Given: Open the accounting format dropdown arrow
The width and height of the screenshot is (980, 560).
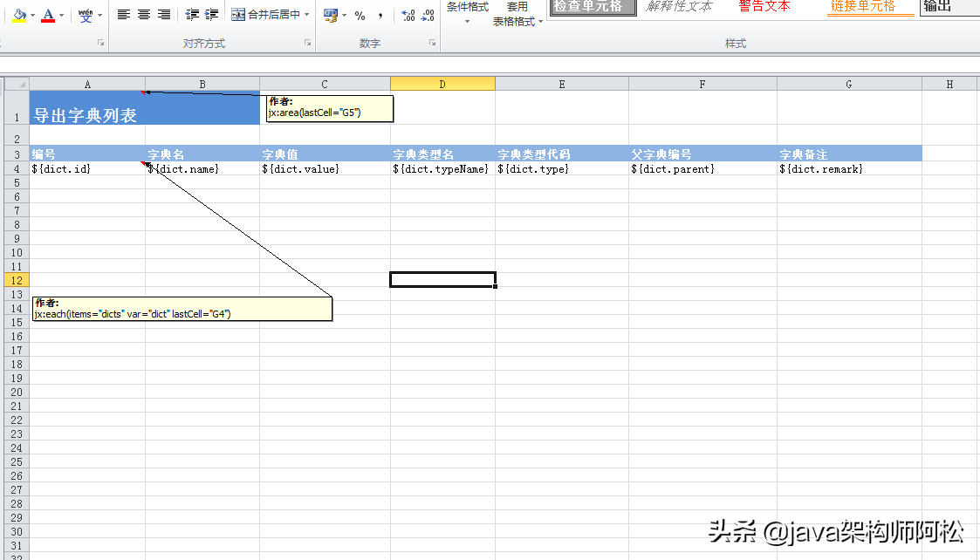Looking at the screenshot, I should tap(345, 15).
